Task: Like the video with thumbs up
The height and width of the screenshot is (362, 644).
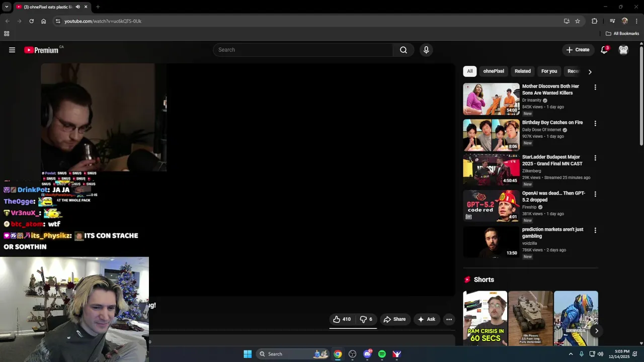Action: point(342,319)
